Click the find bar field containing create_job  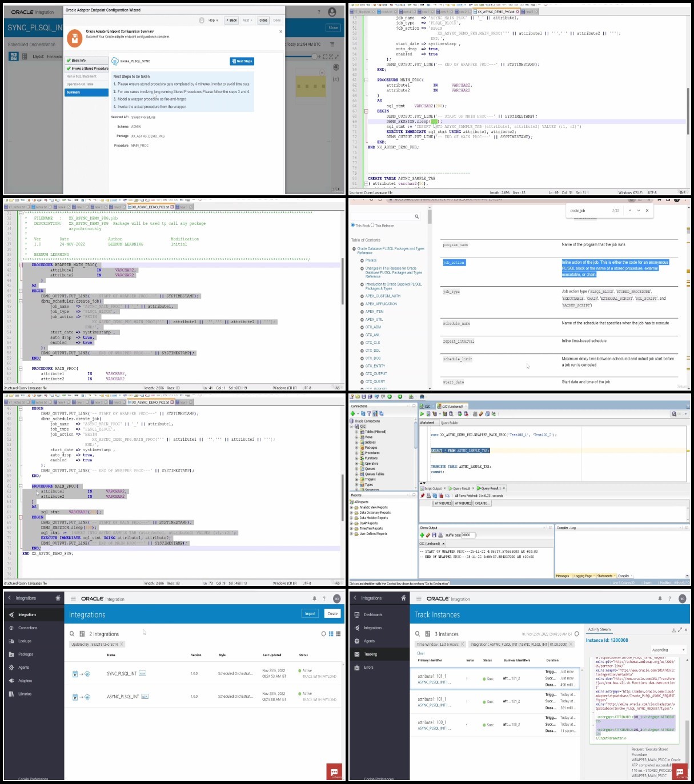click(x=588, y=211)
